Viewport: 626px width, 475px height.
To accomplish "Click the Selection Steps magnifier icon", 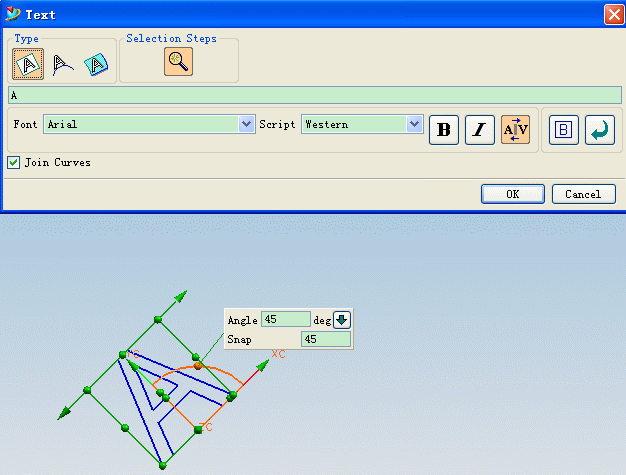I will 178,61.
